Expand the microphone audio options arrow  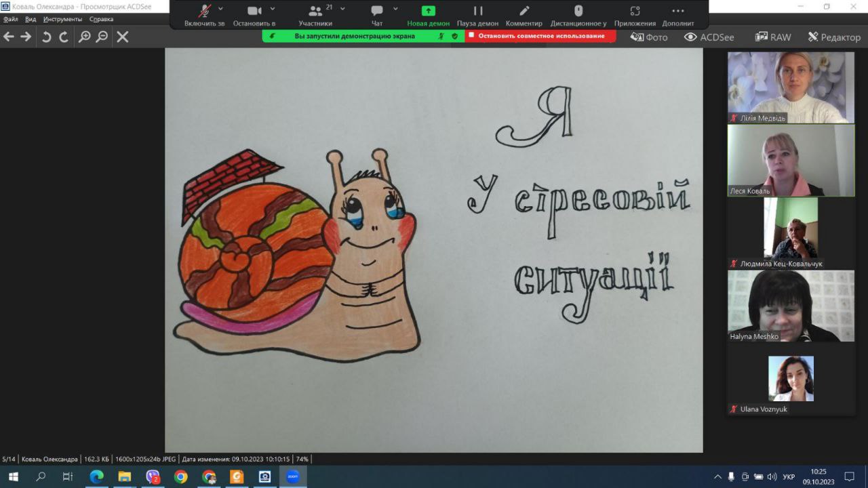pyautogui.click(x=221, y=9)
